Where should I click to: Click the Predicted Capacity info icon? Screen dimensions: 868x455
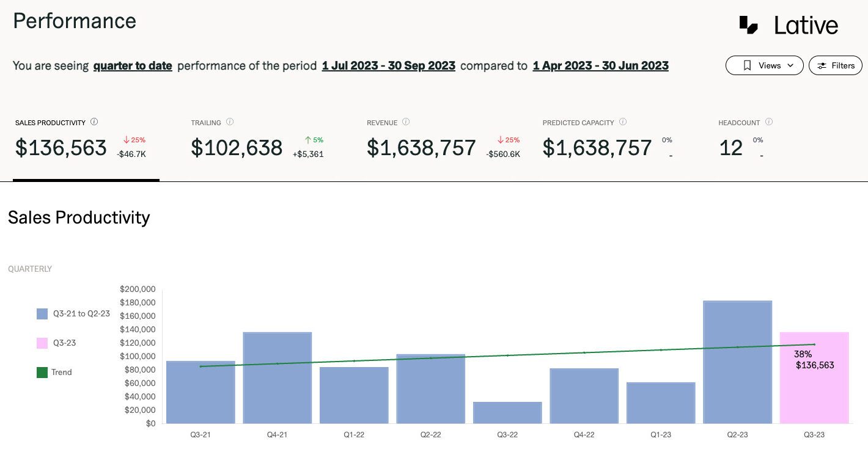coord(623,122)
